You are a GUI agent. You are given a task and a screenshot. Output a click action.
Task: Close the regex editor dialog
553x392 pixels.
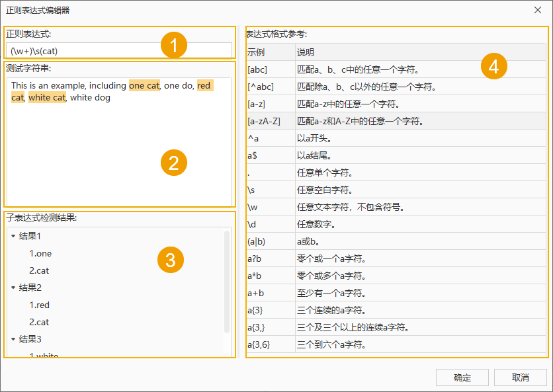tap(538, 10)
